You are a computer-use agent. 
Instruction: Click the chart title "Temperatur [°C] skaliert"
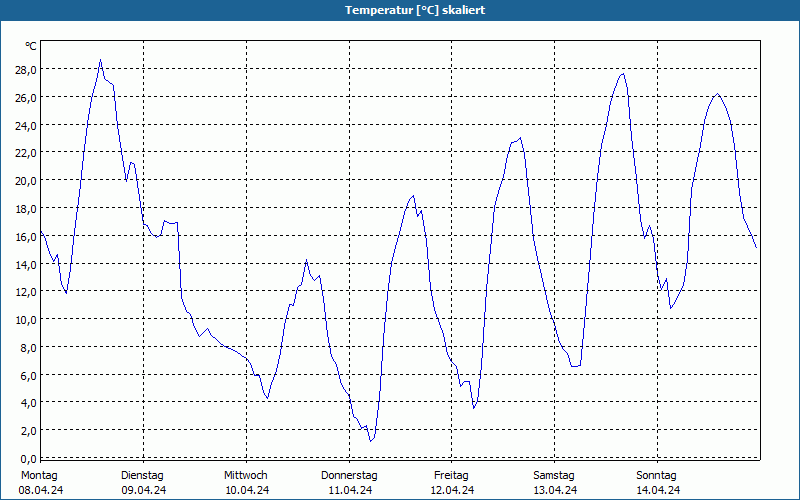point(415,10)
